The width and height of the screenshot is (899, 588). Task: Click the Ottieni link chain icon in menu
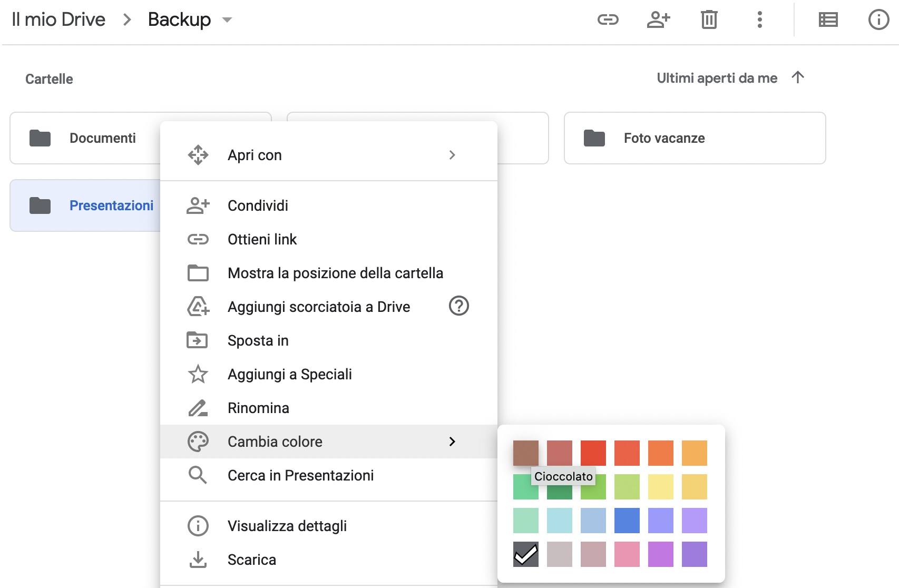[198, 239]
